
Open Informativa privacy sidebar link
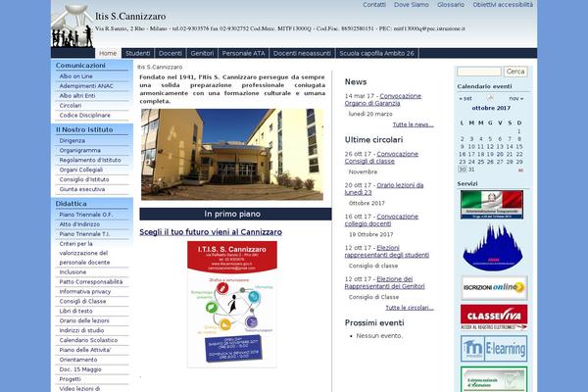[x=85, y=291]
